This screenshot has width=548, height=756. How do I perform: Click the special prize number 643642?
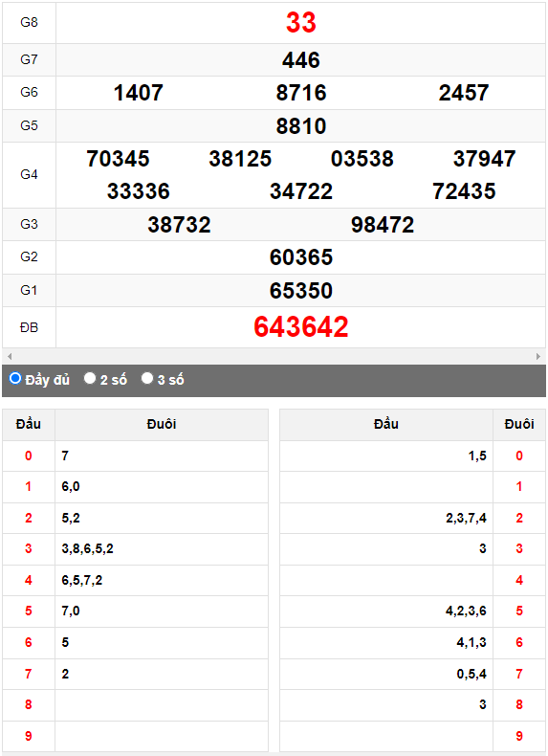301,327
